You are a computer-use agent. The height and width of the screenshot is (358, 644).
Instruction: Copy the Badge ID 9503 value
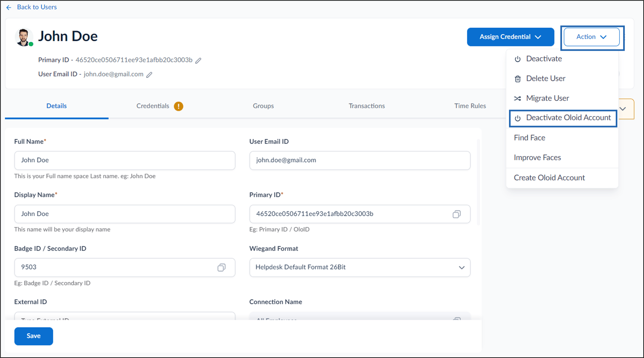pyautogui.click(x=221, y=267)
